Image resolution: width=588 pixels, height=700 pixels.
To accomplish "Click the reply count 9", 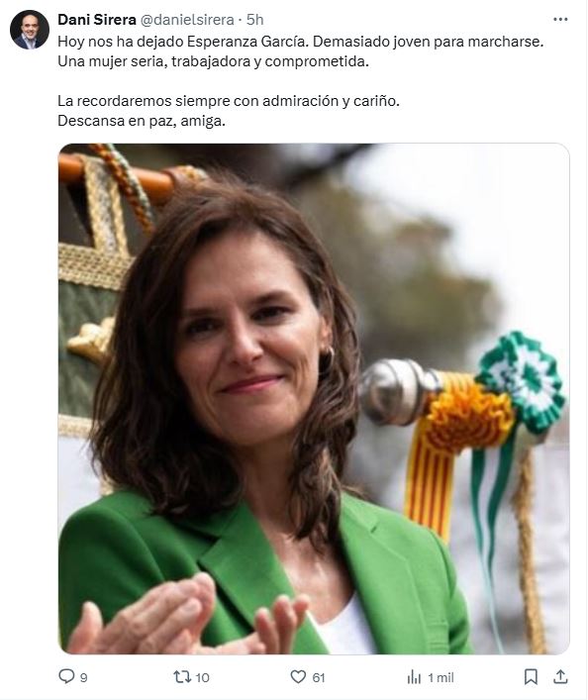I will (x=83, y=677).
